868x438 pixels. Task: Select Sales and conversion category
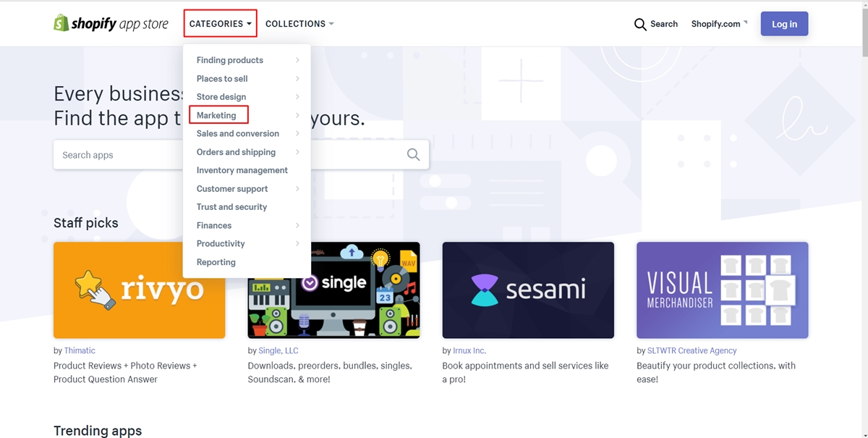coord(238,133)
